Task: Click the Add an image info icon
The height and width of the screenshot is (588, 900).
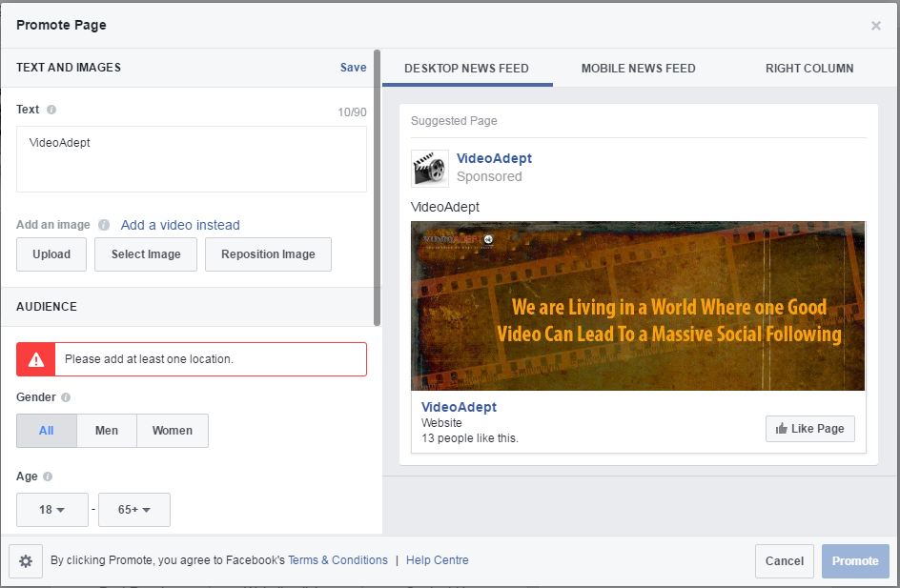Action: (x=104, y=225)
